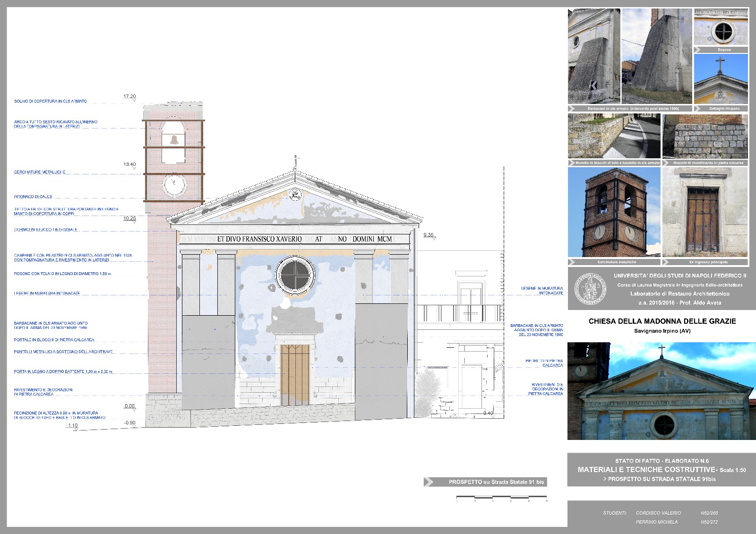The width and height of the screenshot is (756, 534).
Task: Open the Ex ingresso principale door photo
Action: 705,212
